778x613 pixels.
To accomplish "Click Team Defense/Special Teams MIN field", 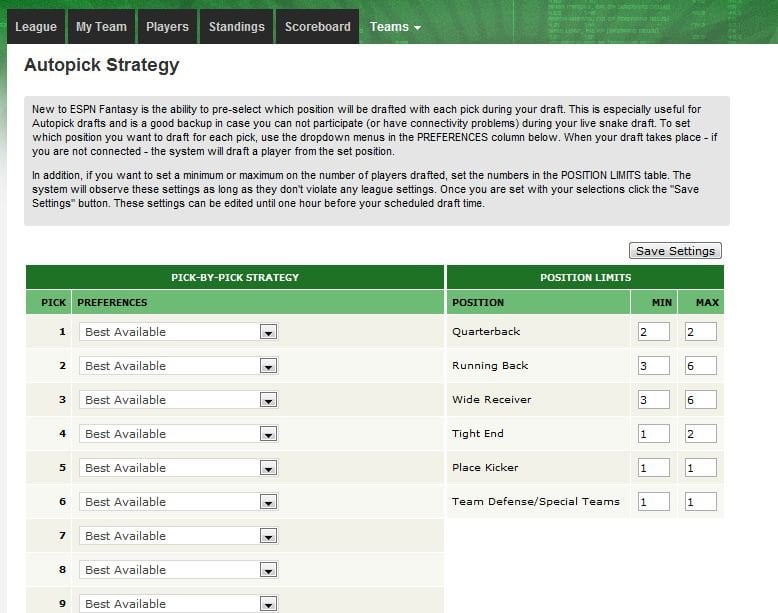I will [x=653, y=502].
